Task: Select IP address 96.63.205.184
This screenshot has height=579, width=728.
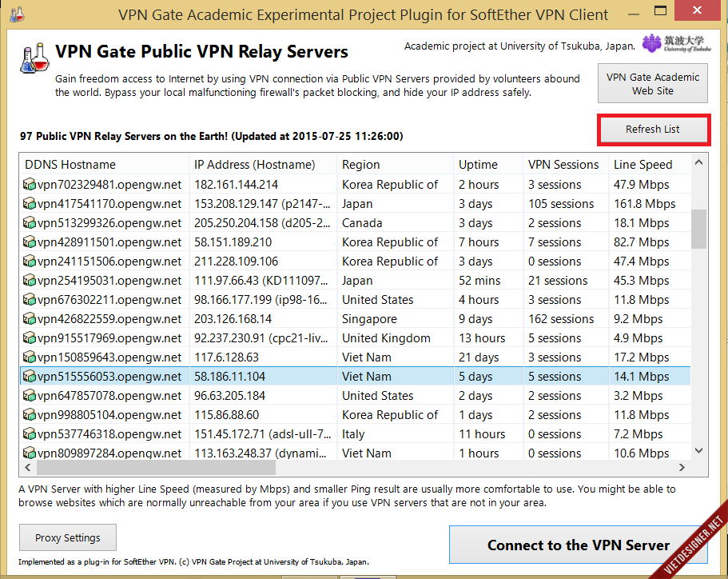Action: click(x=230, y=395)
